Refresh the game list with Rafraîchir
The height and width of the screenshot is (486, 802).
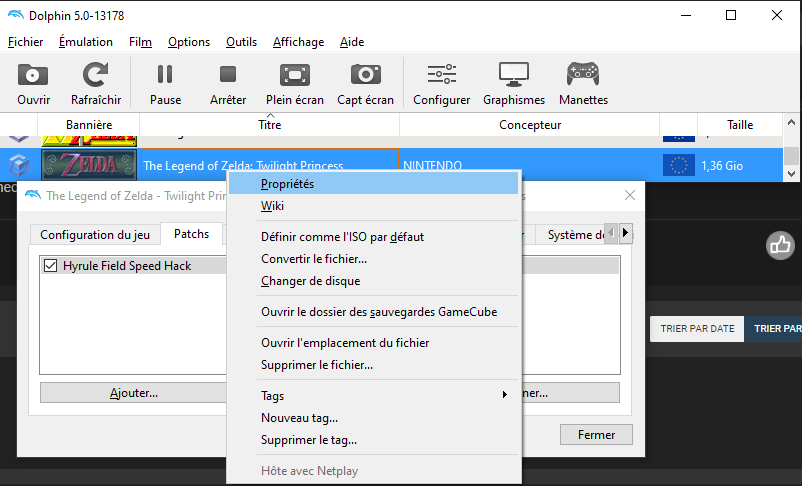click(95, 75)
